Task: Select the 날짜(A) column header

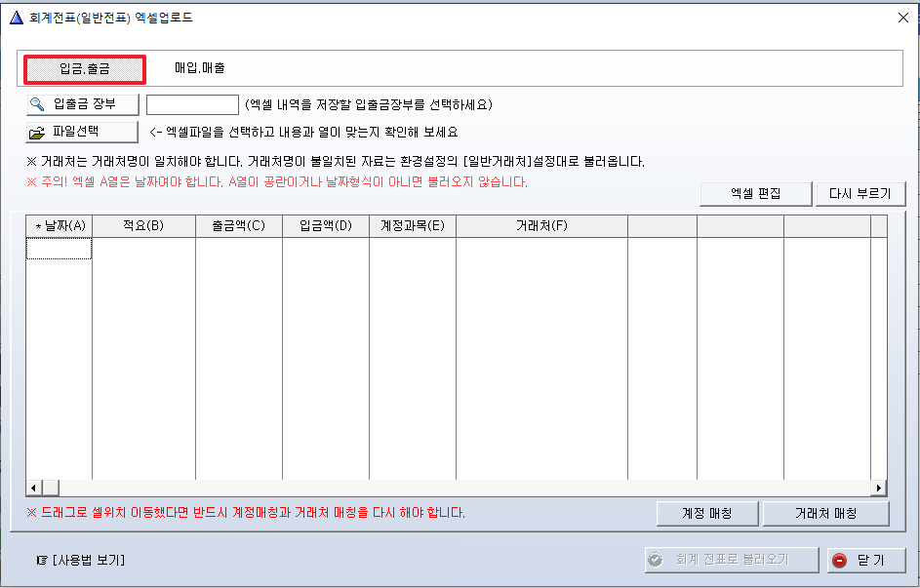Action: click(60, 226)
